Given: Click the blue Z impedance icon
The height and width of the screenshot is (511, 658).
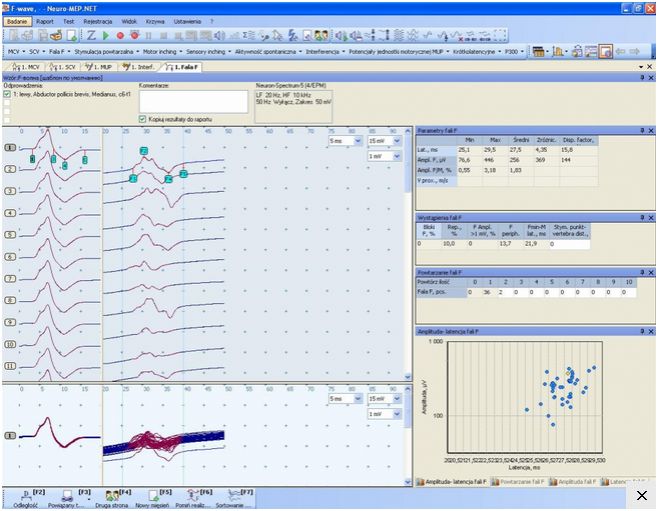Looking at the screenshot, I should coord(92,35).
